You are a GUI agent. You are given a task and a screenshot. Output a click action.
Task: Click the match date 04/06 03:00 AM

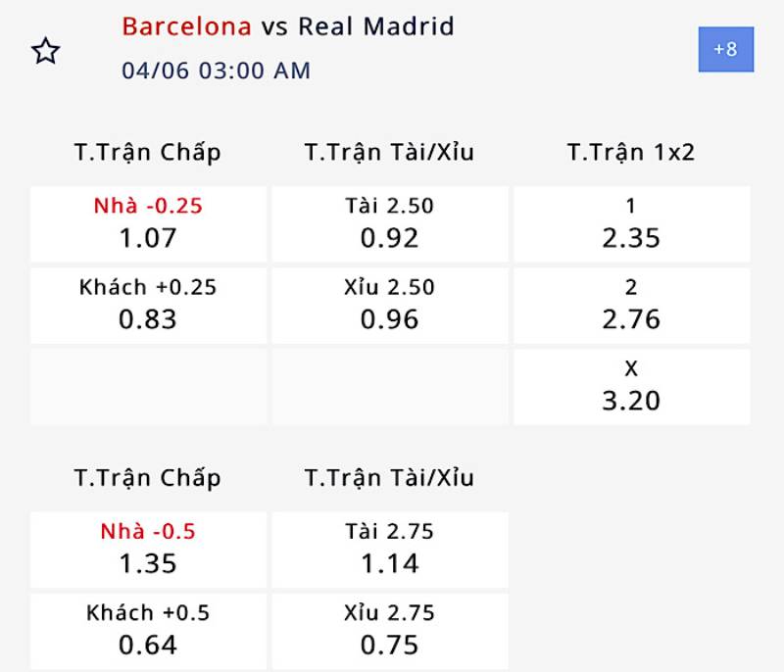tap(216, 70)
